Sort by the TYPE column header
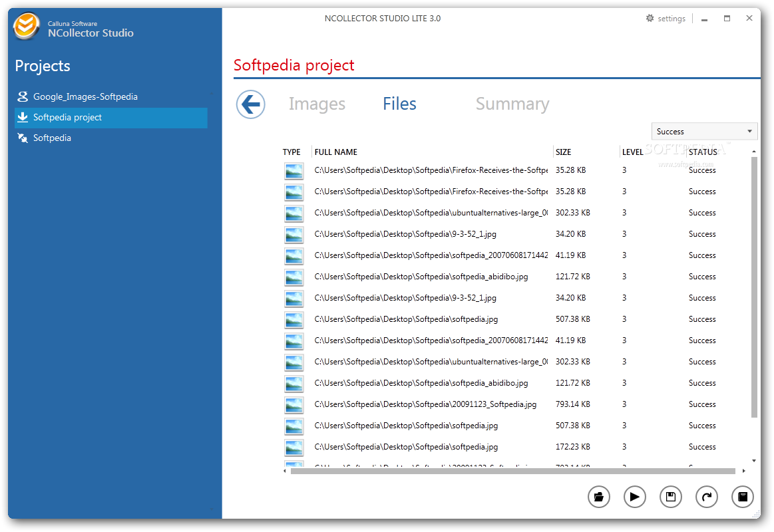Image resolution: width=774 pixels, height=532 pixels. (291, 152)
